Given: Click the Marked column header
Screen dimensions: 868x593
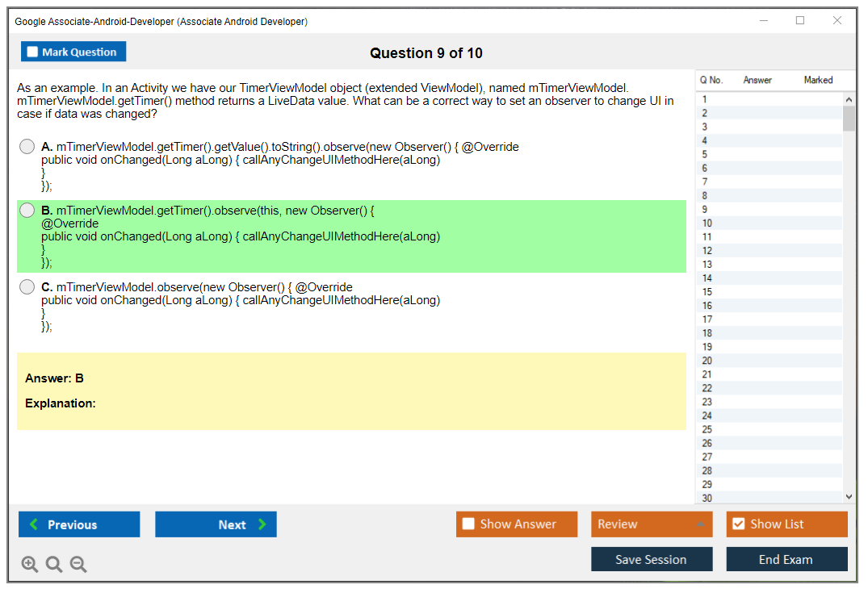Looking at the screenshot, I should click(818, 80).
